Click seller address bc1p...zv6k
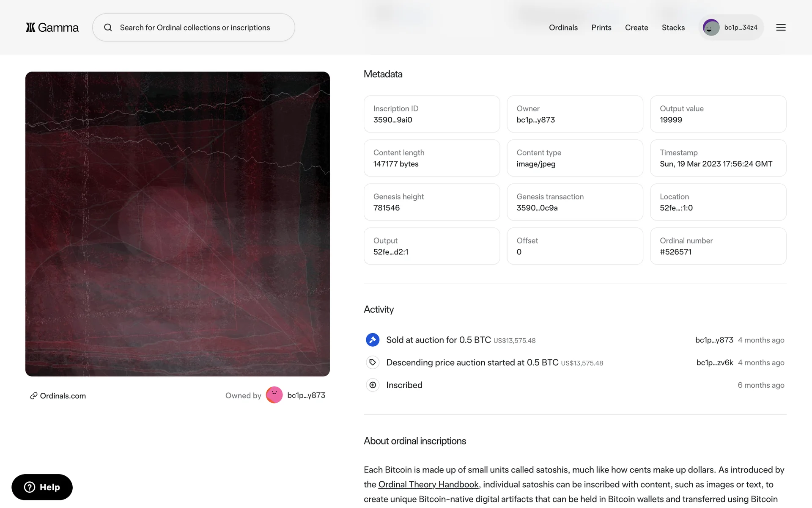Screen dimensions: 812x508 714,362
